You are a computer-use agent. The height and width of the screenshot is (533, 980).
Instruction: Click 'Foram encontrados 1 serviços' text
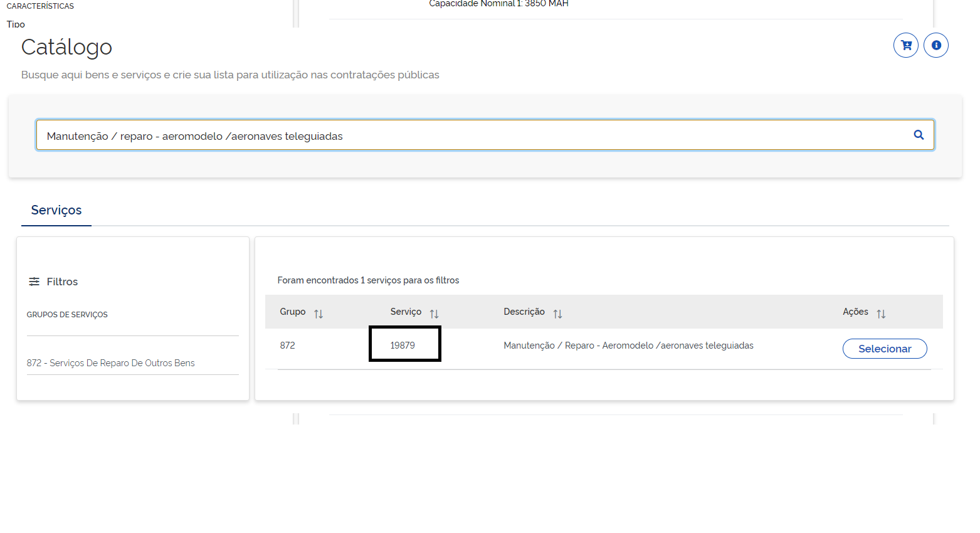[368, 280]
